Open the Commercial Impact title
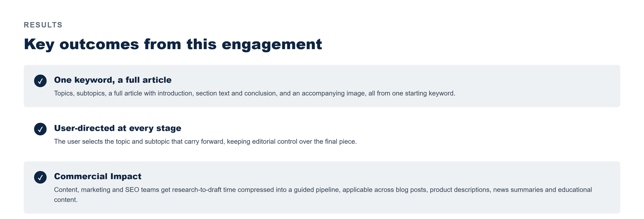 pyautogui.click(x=98, y=176)
